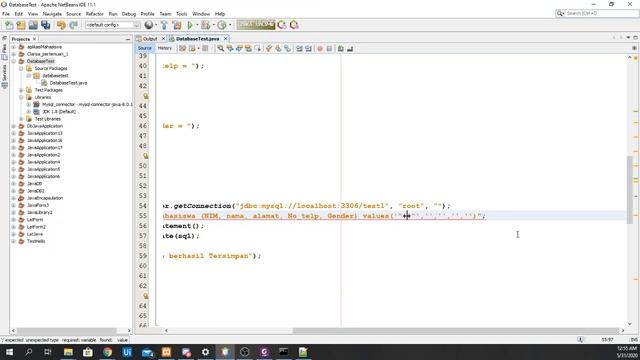Click the memory usage bar in toolbar
This screenshot has width=640, height=360.
[256, 25]
